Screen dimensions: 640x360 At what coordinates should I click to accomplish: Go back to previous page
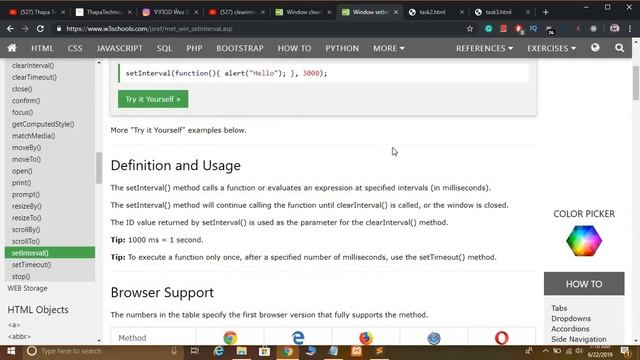point(10,29)
